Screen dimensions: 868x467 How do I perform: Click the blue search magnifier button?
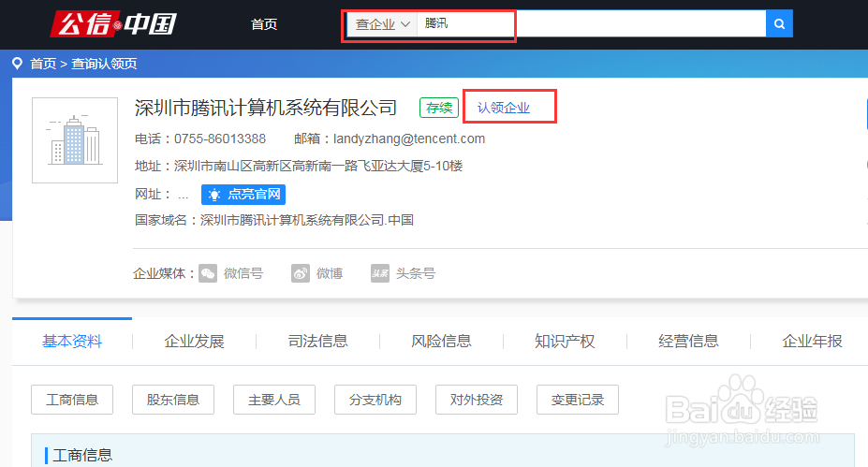coord(779,23)
